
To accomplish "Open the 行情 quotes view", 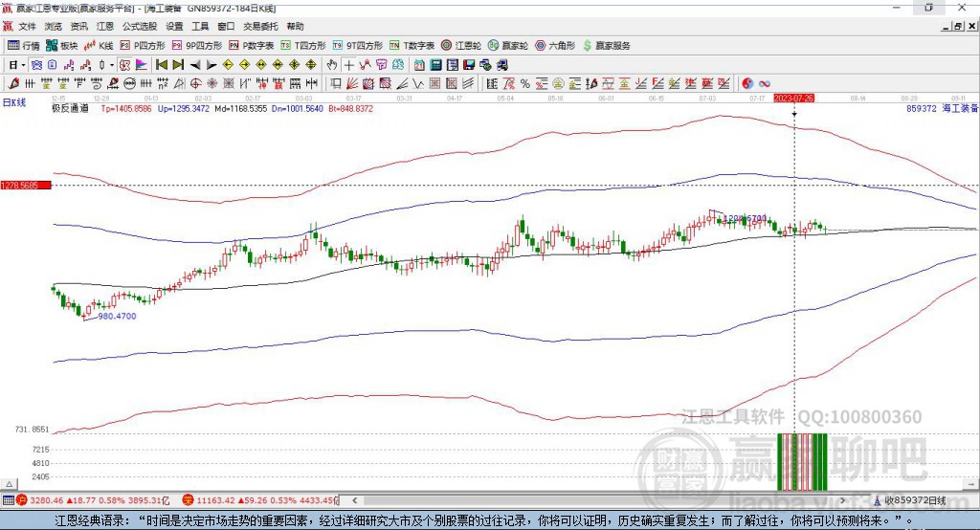I will point(24,46).
